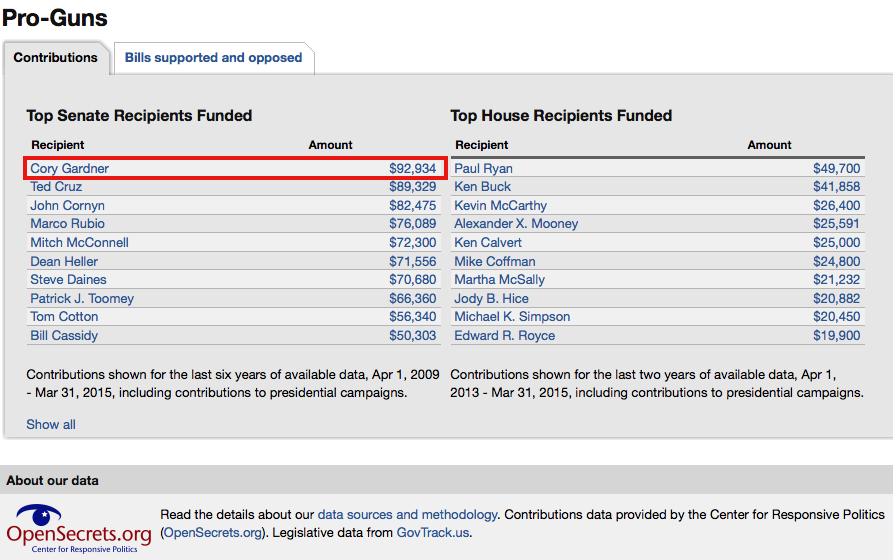Viewport: 893px width, 560px height.
Task: Switch to the Contributions tab
Action: [x=55, y=58]
